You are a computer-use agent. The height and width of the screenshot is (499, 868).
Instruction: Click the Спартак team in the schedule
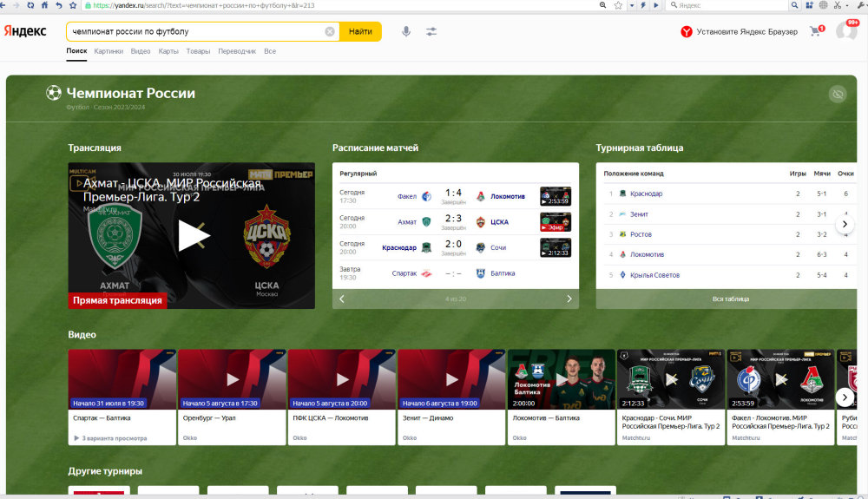coord(404,273)
